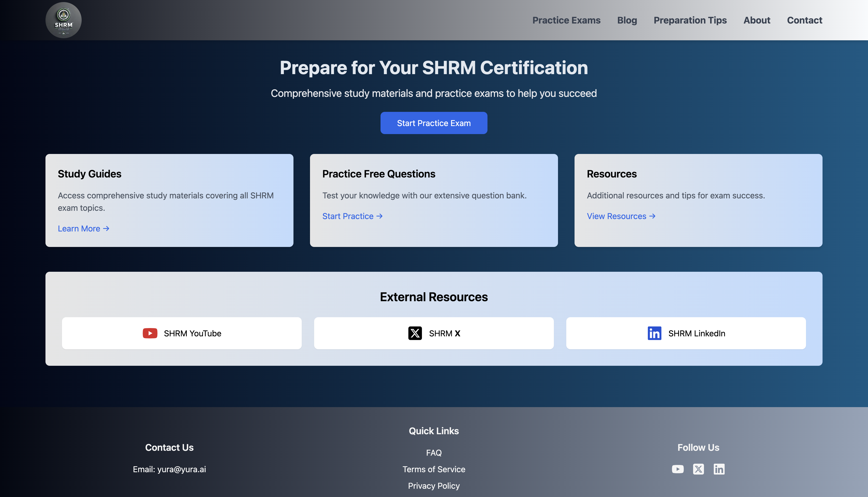Click the Practice Free Questions heading
This screenshot has width=868, height=497.
(x=378, y=174)
